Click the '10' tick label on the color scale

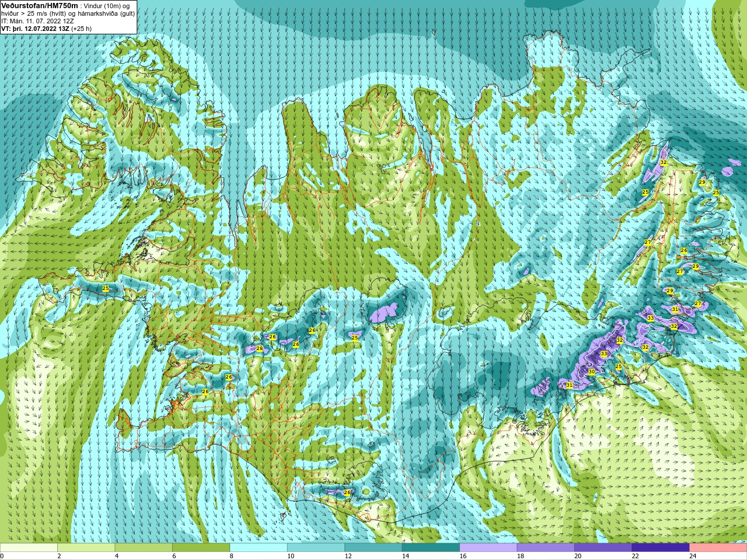point(291,556)
